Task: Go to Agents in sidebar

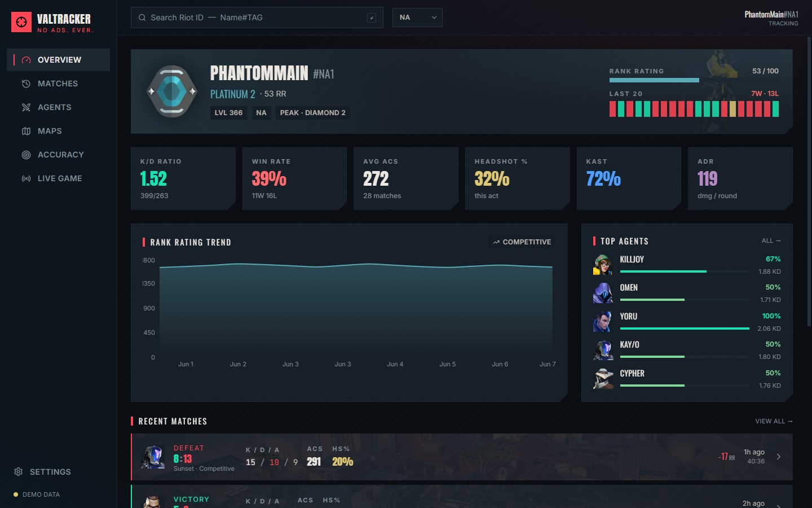Action: pyautogui.click(x=58, y=107)
